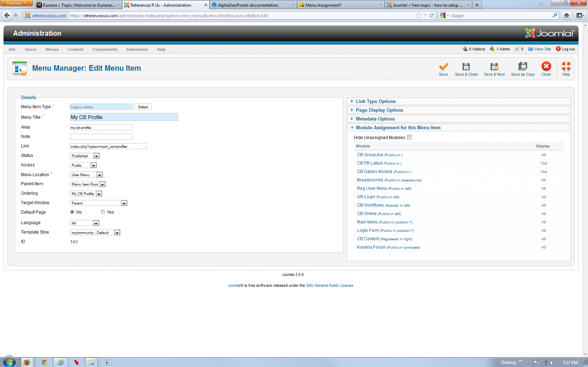The width and height of the screenshot is (588, 367).
Task: Open Chrome from the taskbar
Action: coord(44,362)
